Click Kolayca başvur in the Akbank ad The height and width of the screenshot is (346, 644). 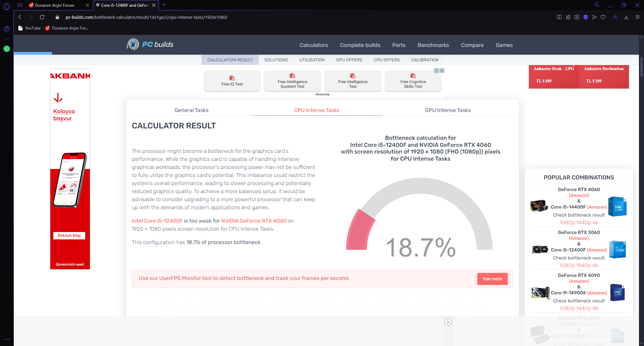(64, 115)
